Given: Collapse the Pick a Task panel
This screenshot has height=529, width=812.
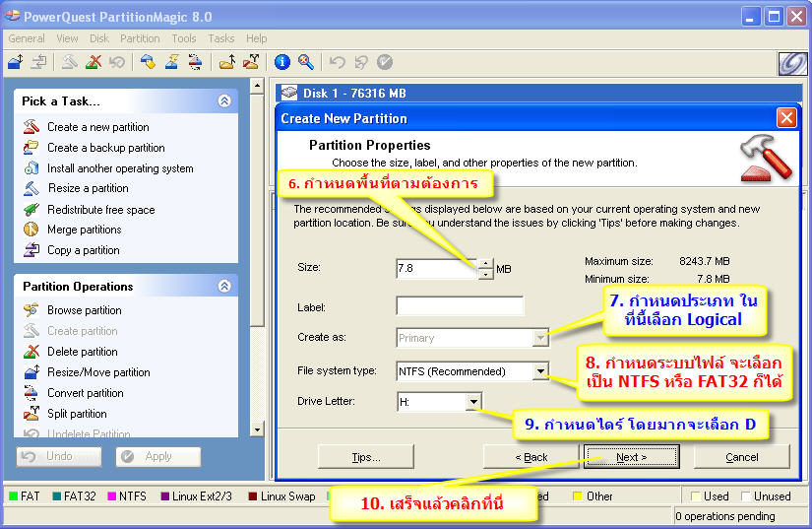Looking at the screenshot, I should coord(224,100).
